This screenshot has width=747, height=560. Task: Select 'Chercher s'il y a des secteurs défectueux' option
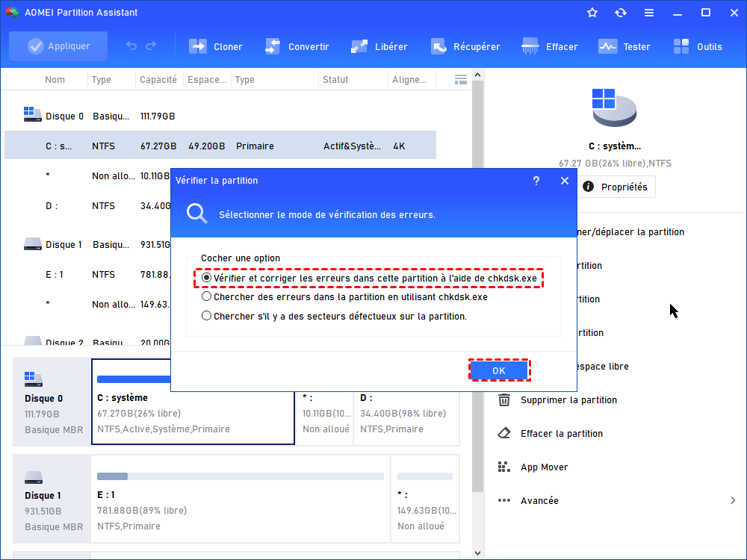point(206,316)
